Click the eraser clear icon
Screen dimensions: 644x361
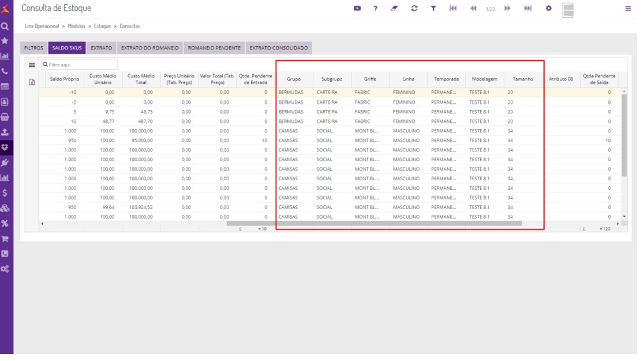click(395, 9)
